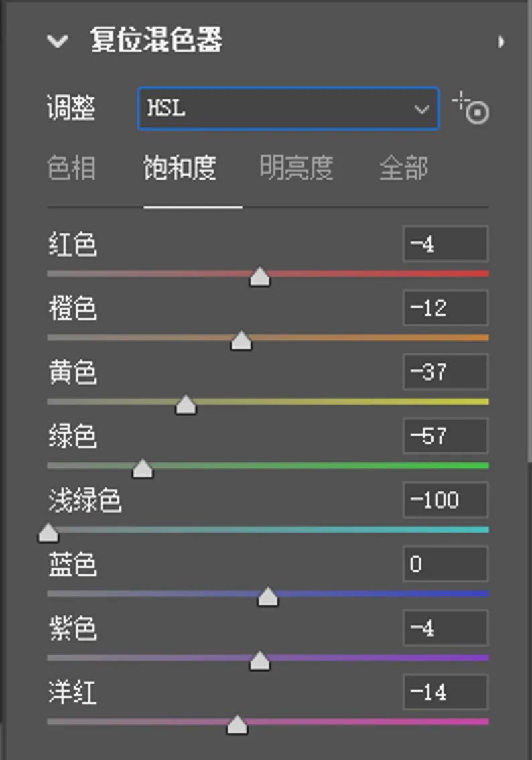
Task: Switch to the 色相 tab
Action: (72, 168)
